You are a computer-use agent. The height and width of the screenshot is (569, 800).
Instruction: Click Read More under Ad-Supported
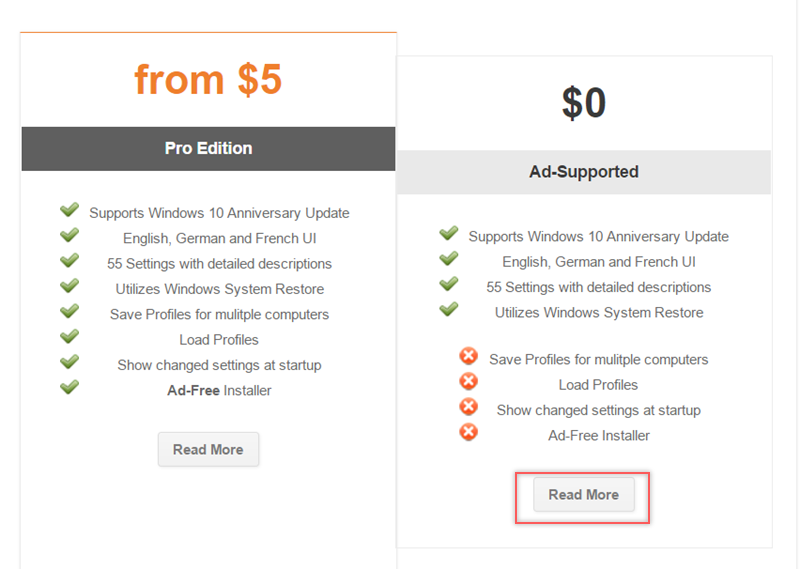pos(583,495)
